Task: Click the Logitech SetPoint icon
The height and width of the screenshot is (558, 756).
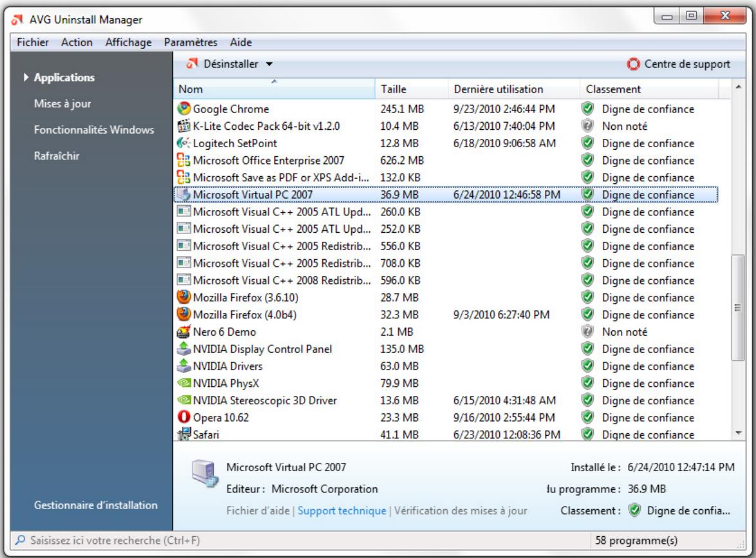Action: (x=184, y=143)
